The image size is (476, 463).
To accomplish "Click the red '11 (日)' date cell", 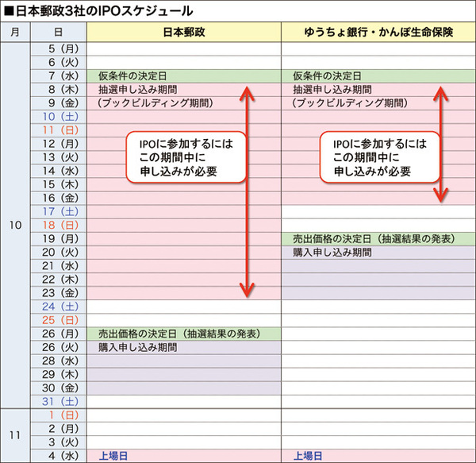I will coord(58,130).
